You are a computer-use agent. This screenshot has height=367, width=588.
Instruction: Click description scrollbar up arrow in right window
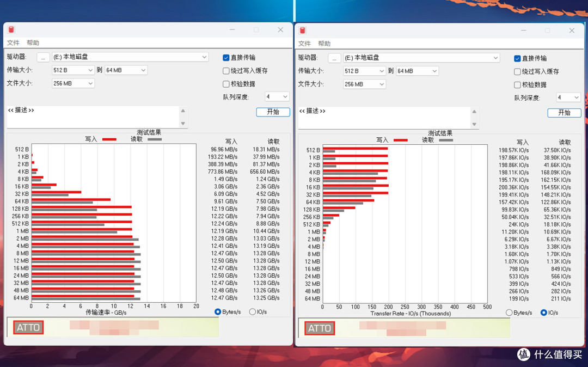pos(474,111)
